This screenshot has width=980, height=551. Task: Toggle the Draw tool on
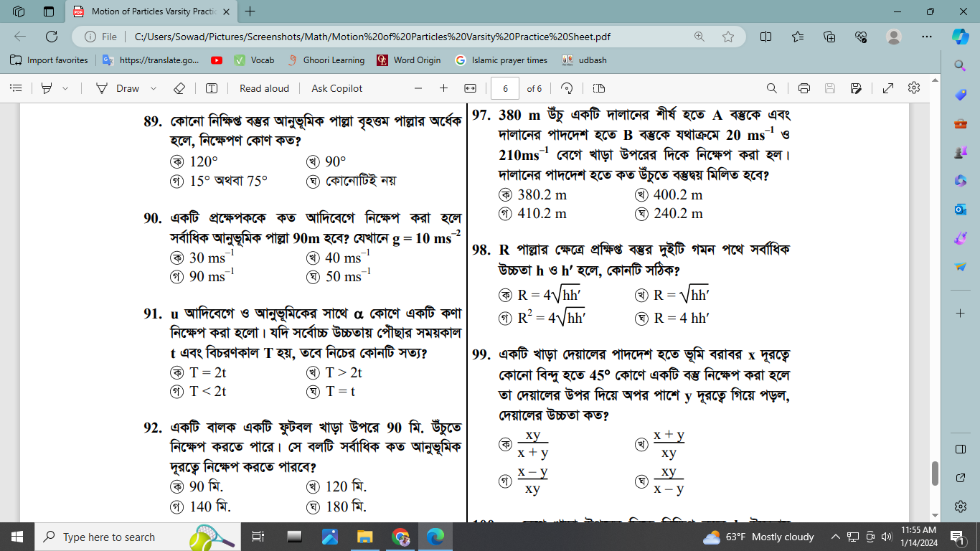(x=121, y=88)
